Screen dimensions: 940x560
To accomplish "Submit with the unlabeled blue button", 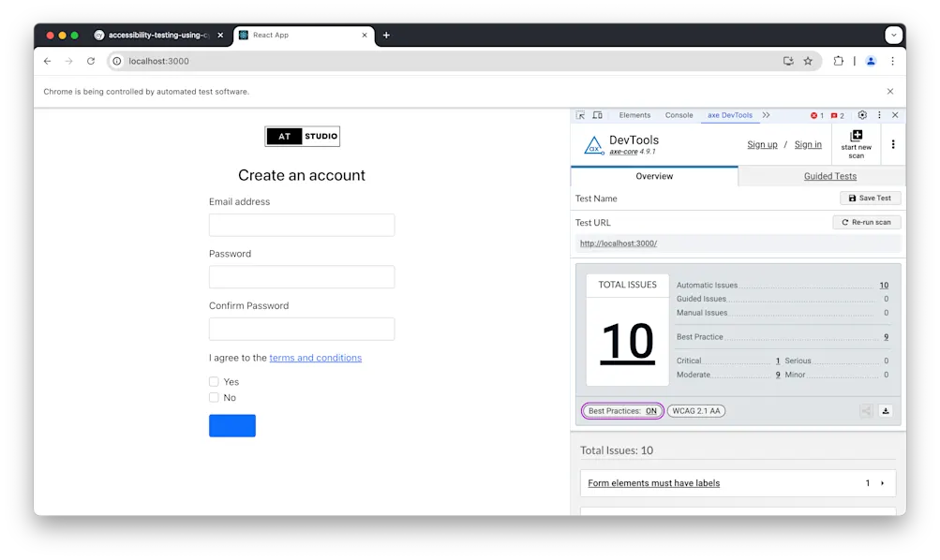I will coord(232,426).
